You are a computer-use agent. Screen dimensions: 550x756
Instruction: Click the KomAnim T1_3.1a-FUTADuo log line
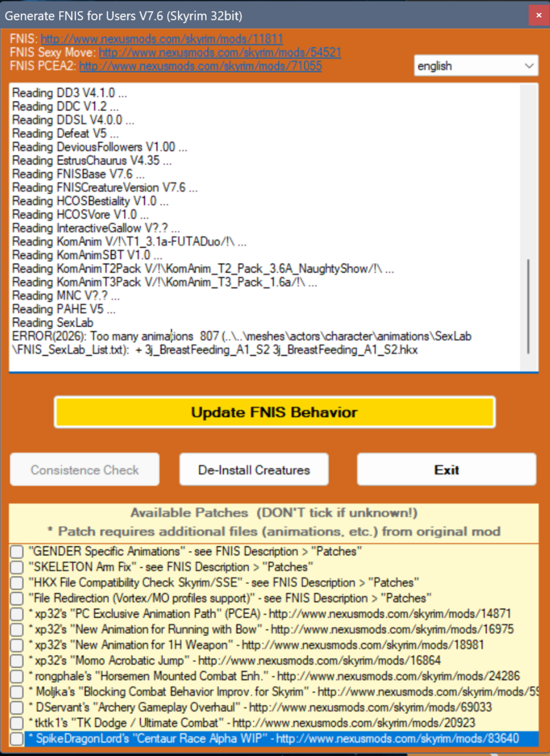[129, 241]
